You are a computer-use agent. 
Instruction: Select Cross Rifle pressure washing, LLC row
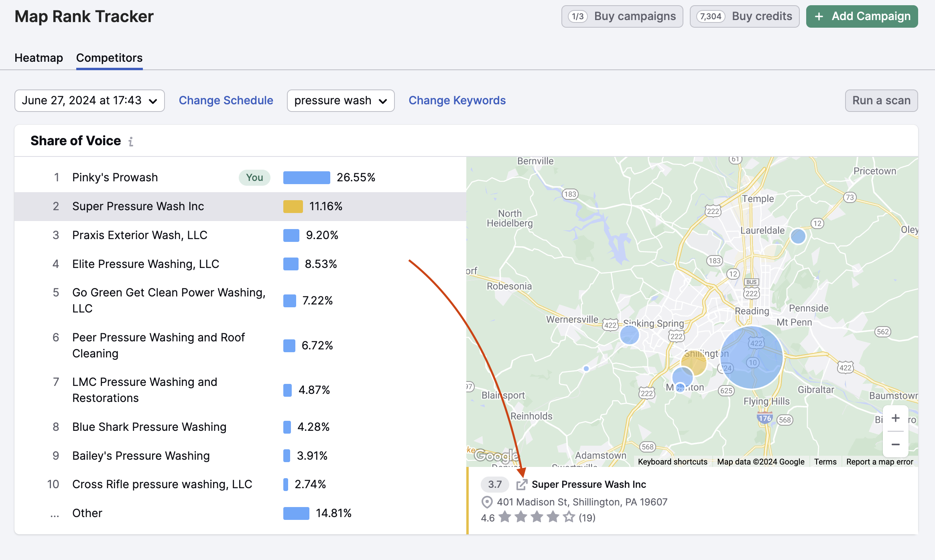click(240, 485)
